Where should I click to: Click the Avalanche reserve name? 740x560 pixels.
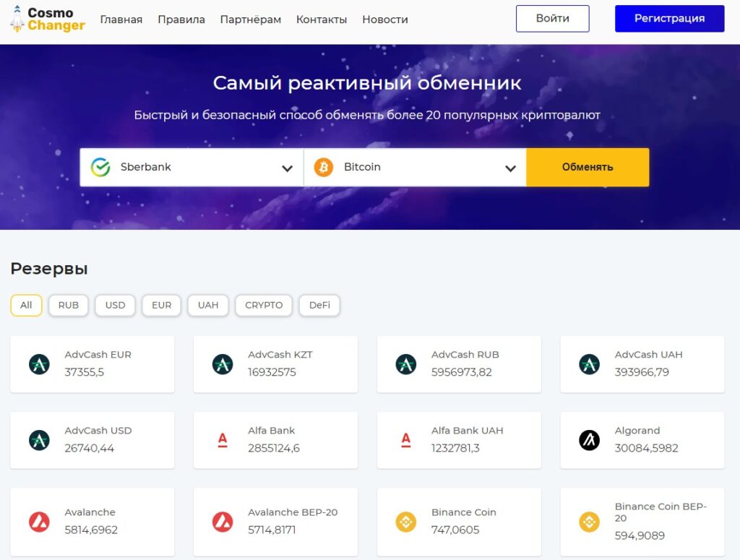90,512
